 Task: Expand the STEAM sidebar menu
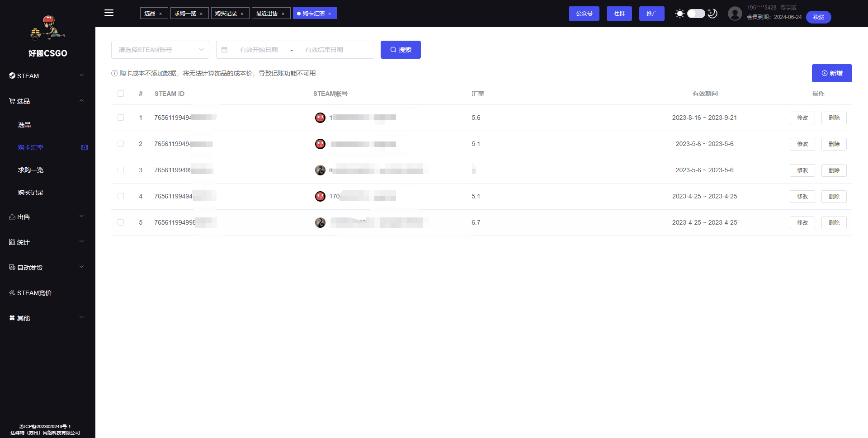[47, 76]
